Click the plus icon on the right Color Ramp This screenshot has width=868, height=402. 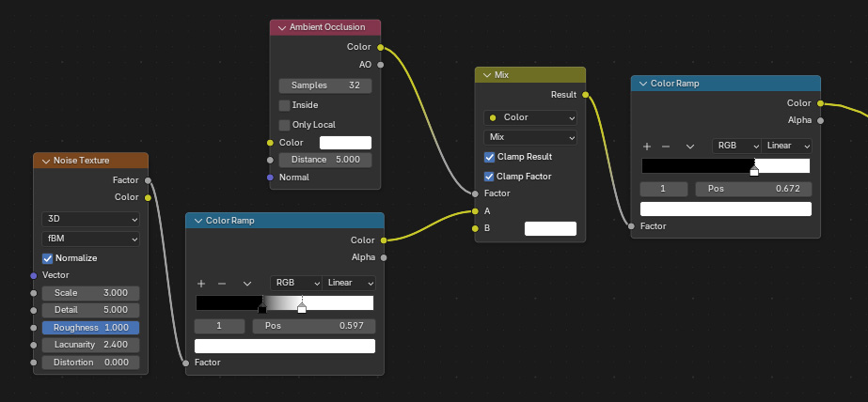[647, 147]
